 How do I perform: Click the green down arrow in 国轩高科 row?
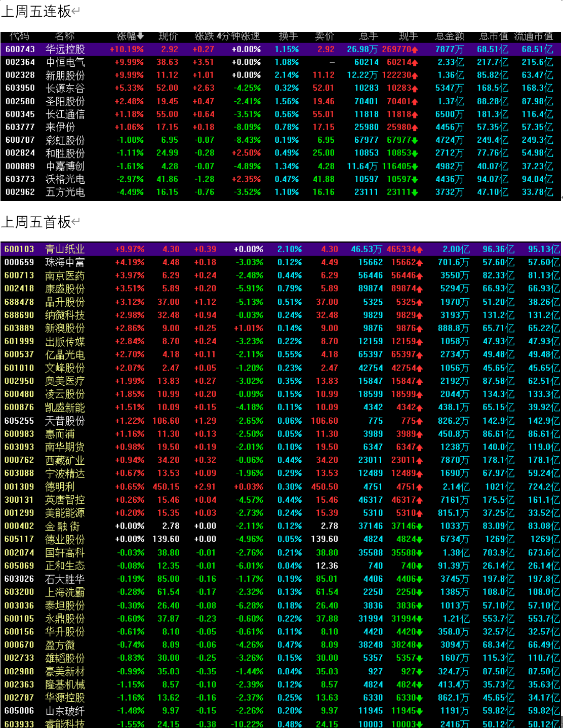[419, 553]
